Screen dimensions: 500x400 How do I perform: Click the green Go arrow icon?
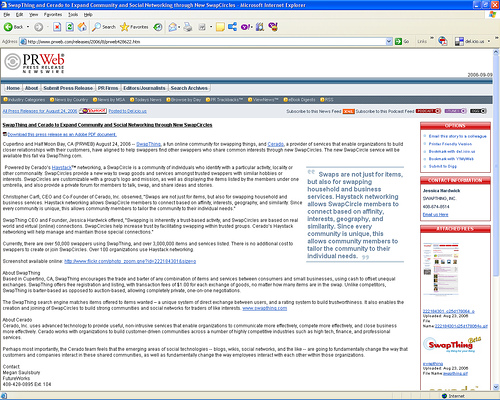[398, 41]
